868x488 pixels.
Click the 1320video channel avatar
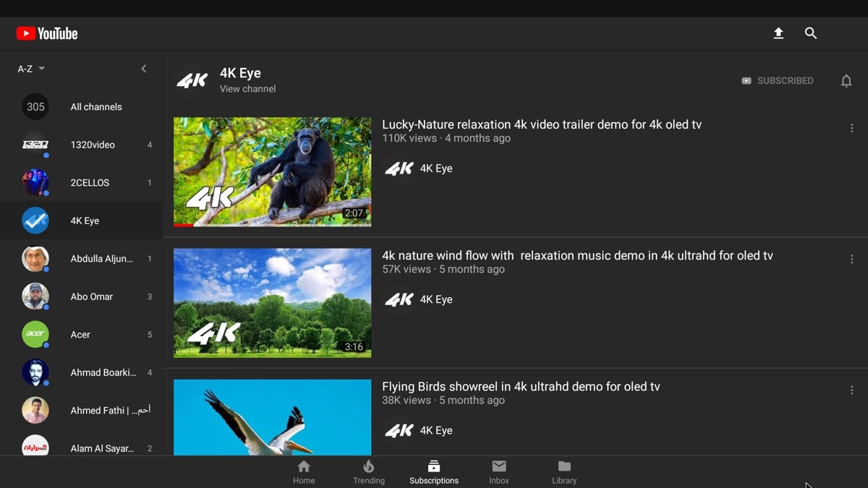pos(35,145)
